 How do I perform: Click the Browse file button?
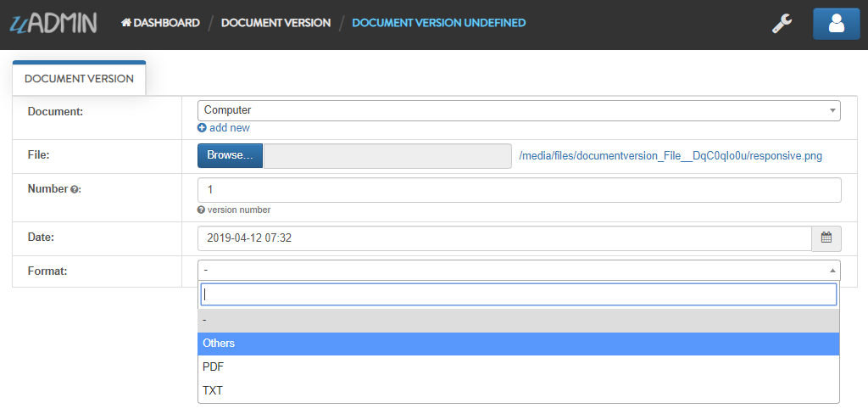231,156
